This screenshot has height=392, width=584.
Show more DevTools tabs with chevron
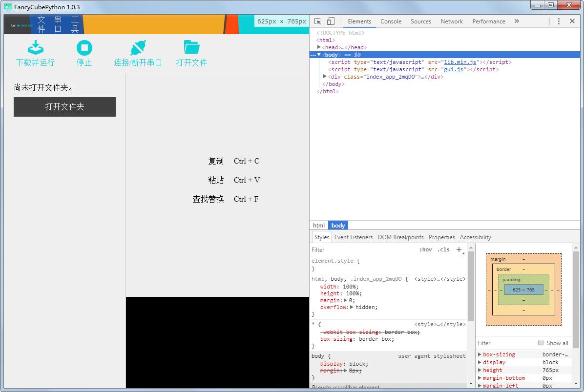tap(517, 21)
